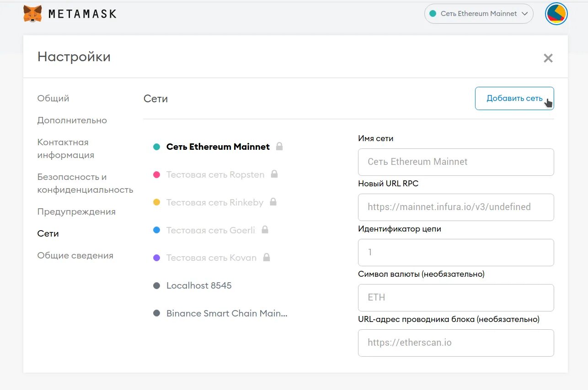
Task: Go to the Предупреждения tab
Action: point(76,211)
